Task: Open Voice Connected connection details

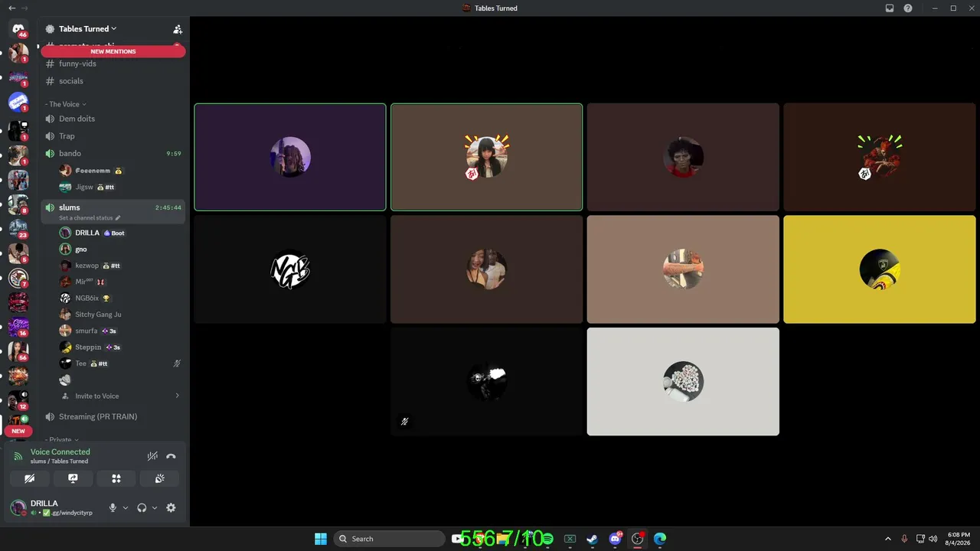Action: 60,452
